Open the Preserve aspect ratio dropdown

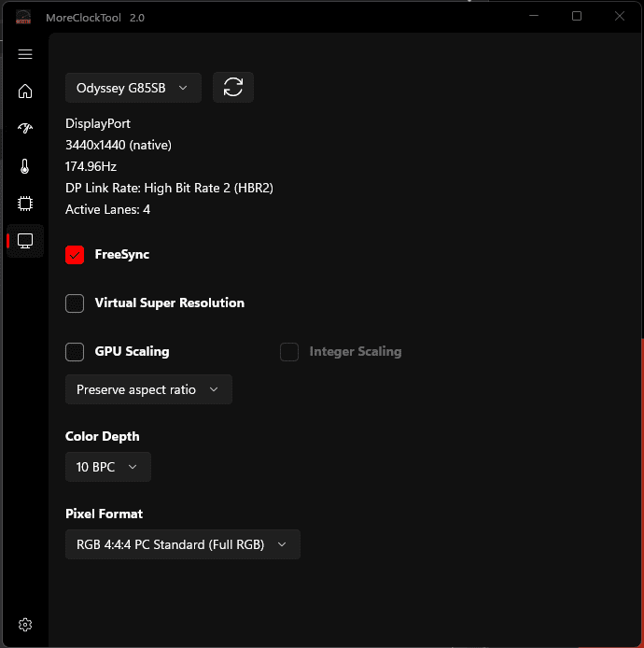coord(148,389)
